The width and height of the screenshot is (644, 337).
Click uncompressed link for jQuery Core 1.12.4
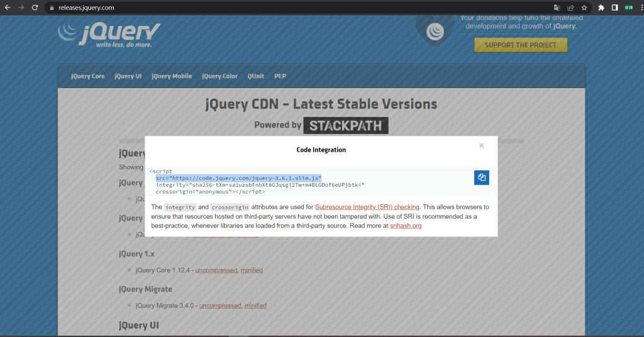click(216, 270)
